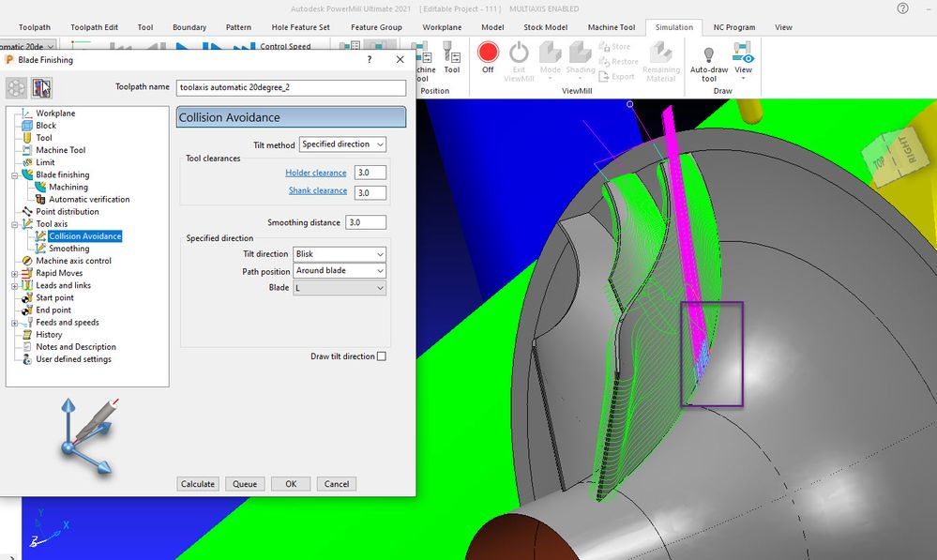Collapse the Blade finishing tree node
The height and width of the screenshot is (560, 937).
pos(15,175)
